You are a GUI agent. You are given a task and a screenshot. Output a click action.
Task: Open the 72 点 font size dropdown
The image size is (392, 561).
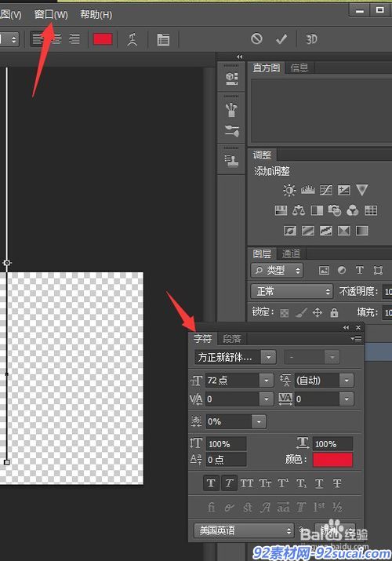click(x=267, y=381)
